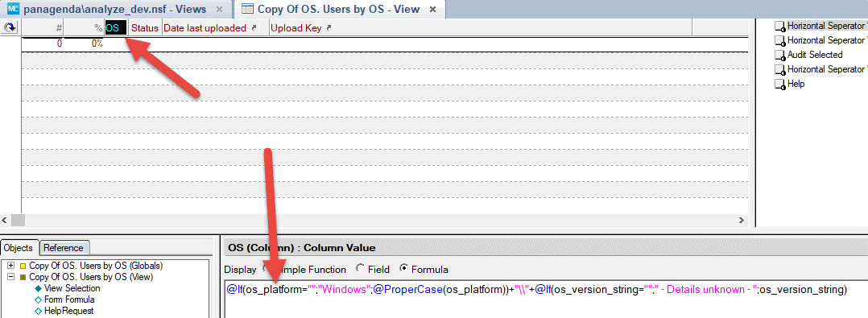Image resolution: width=868 pixels, height=318 pixels.
Task: Collapse the Copy Of OS. Users by OS (View) node
Action: 10,277
